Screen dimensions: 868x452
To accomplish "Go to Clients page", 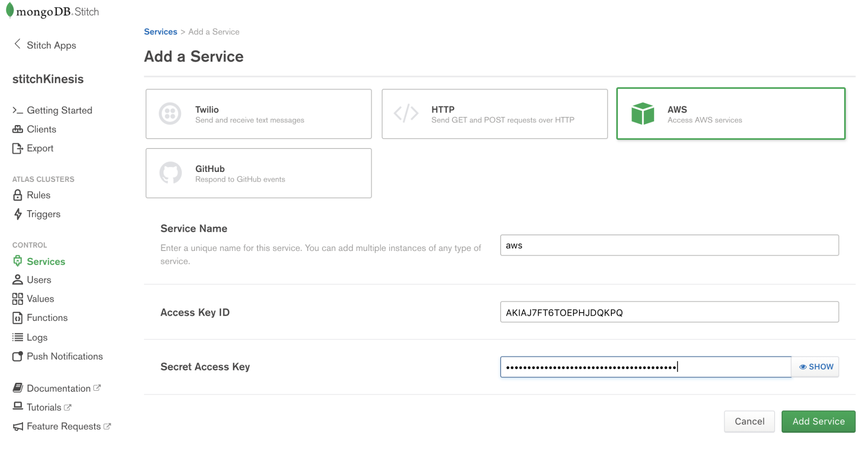I will (x=41, y=129).
